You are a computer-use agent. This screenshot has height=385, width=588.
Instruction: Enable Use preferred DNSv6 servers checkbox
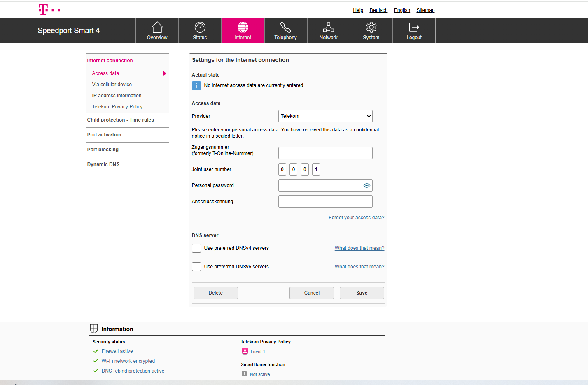pos(196,267)
